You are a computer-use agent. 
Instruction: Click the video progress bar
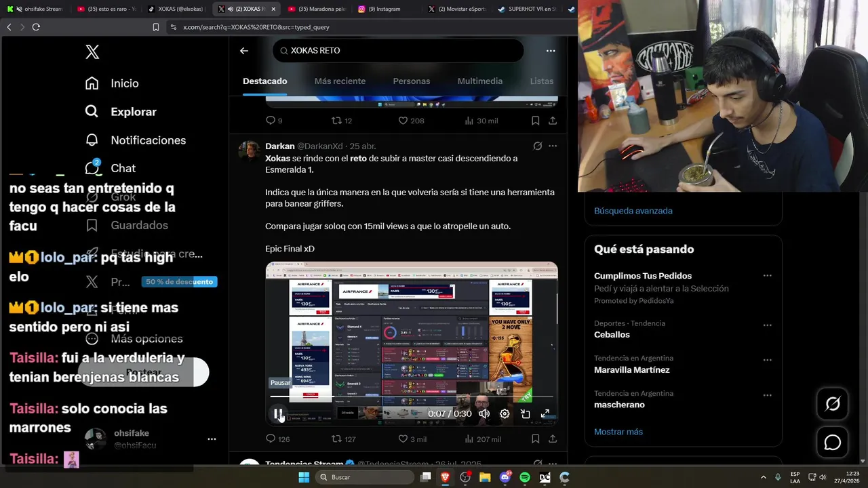412,396
